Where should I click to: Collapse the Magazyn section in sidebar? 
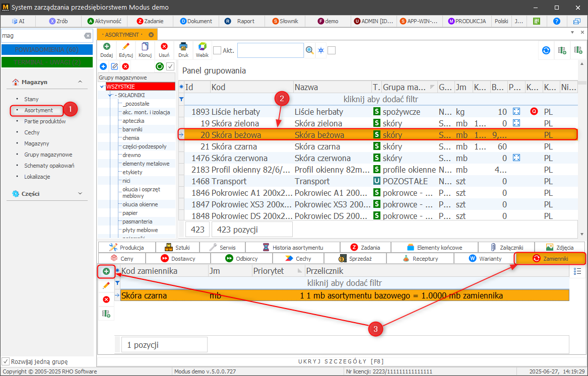(80, 82)
